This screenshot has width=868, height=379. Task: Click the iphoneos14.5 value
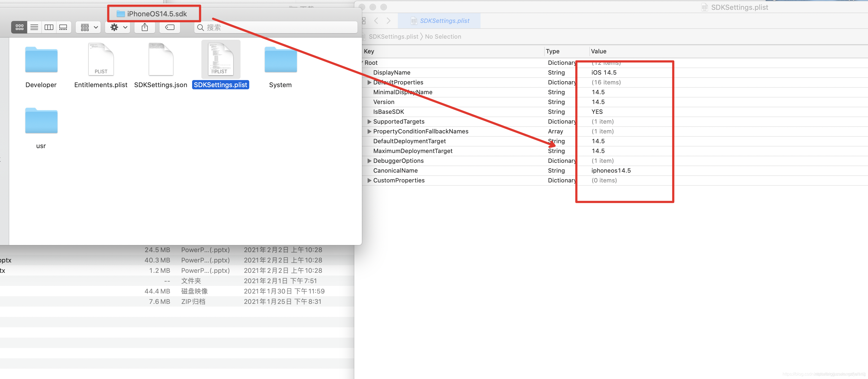(x=611, y=170)
